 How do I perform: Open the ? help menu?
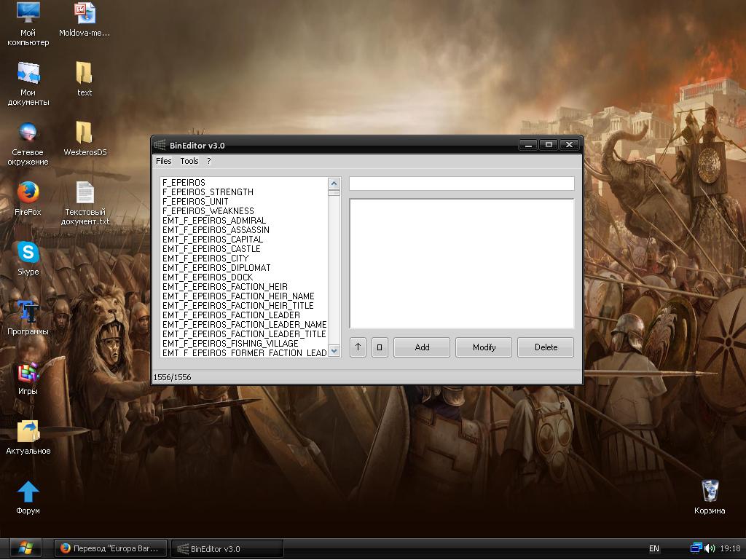208,161
